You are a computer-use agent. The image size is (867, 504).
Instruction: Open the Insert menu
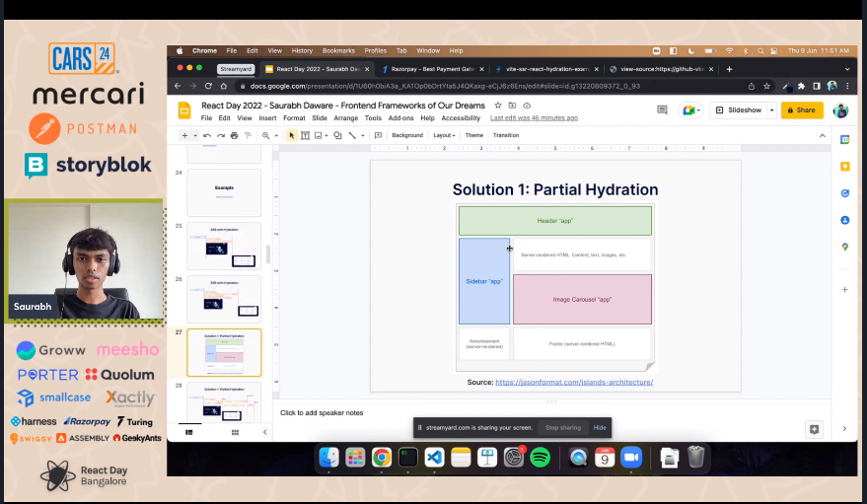coord(267,118)
